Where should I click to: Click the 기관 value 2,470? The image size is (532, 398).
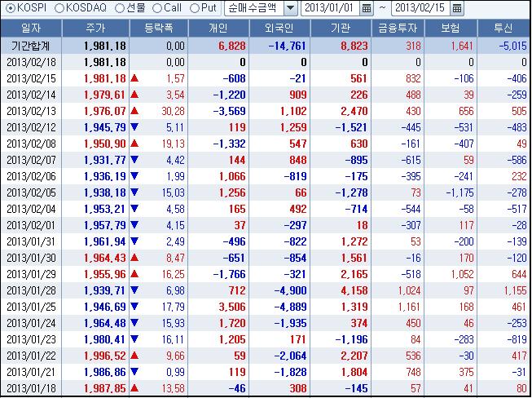pos(354,112)
